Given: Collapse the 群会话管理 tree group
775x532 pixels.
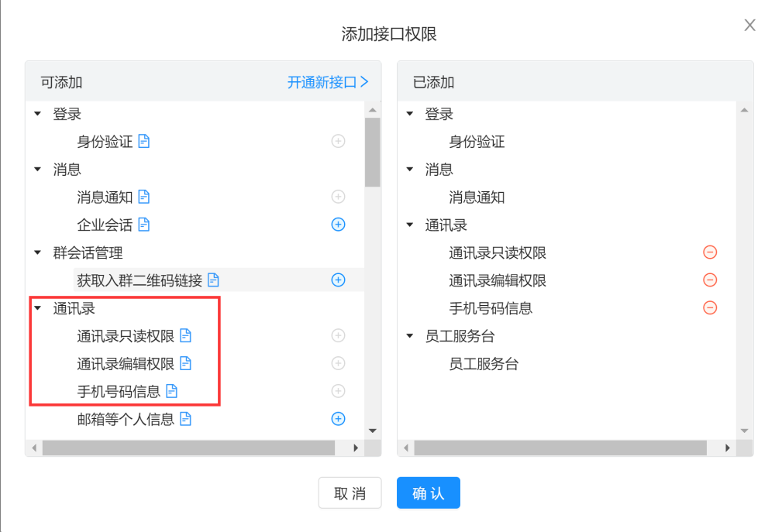Looking at the screenshot, I should coord(37,252).
